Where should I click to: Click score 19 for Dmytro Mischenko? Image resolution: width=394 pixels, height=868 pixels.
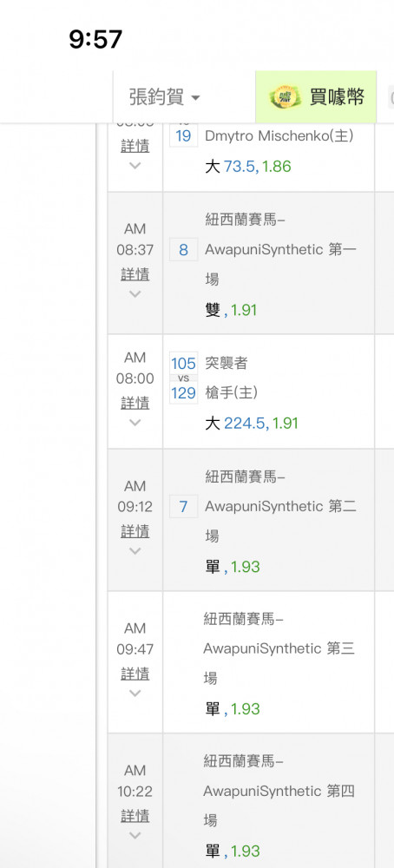184,135
